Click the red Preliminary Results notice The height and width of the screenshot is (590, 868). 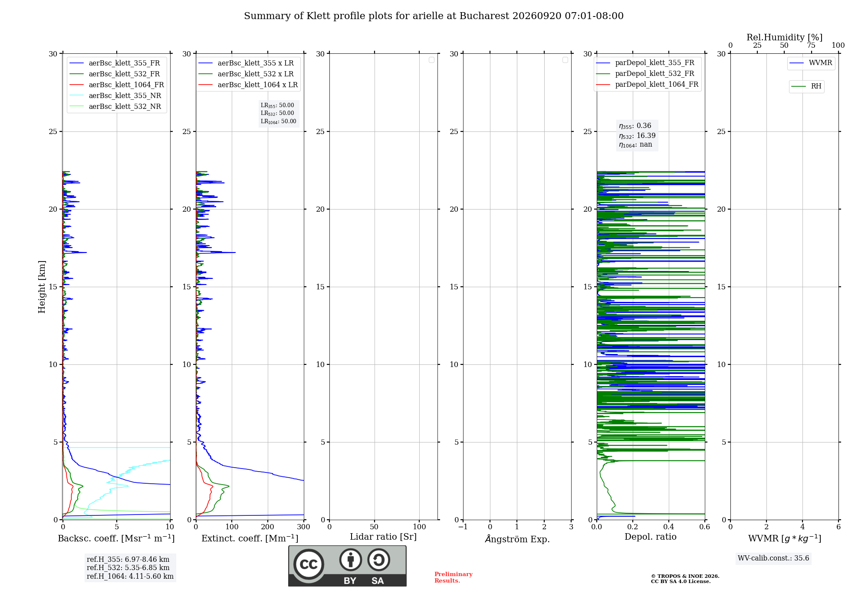pyautogui.click(x=453, y=577)
